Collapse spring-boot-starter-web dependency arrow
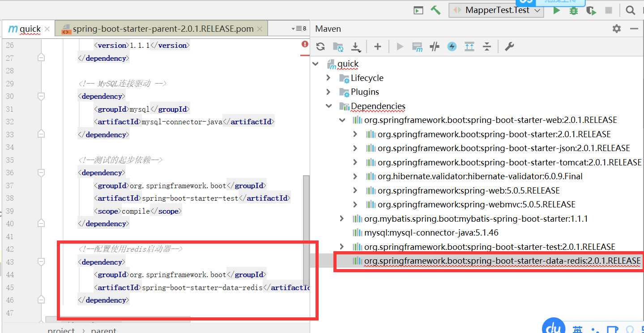 (x=342, y=120)
